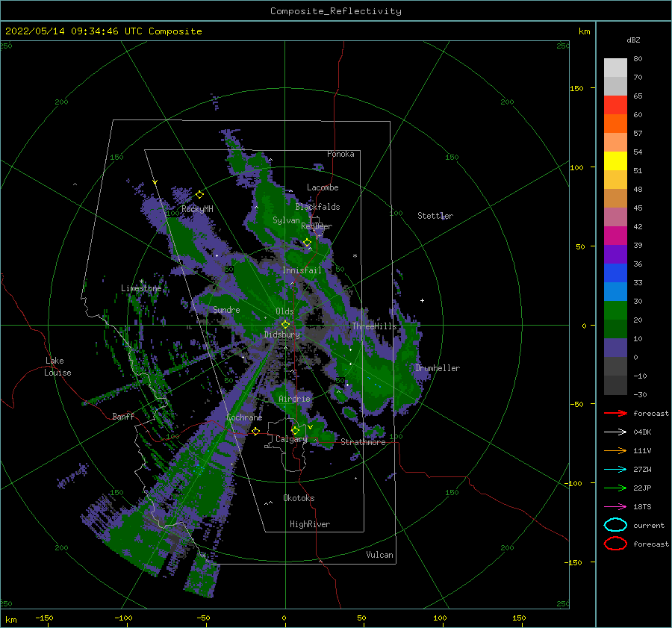The width and height of the screenshot is (672, 628).
Task: Click the dBZ legend heading
Action: click(633, 40)
